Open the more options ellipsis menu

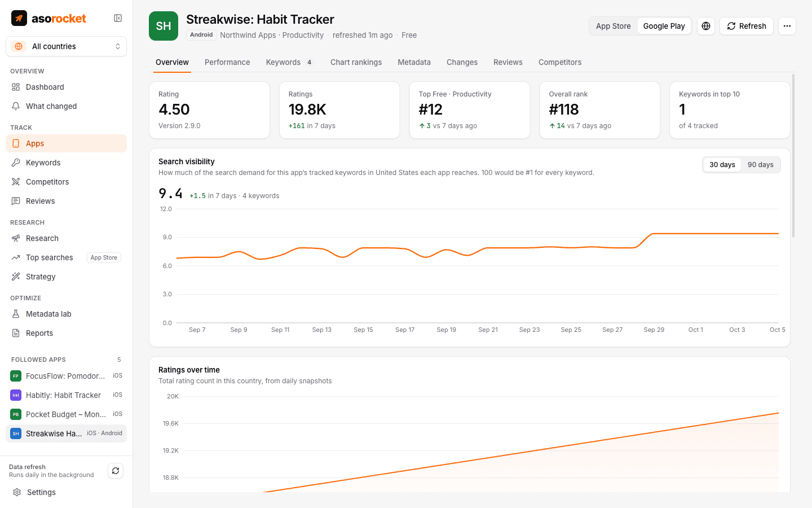coord(787,26)
